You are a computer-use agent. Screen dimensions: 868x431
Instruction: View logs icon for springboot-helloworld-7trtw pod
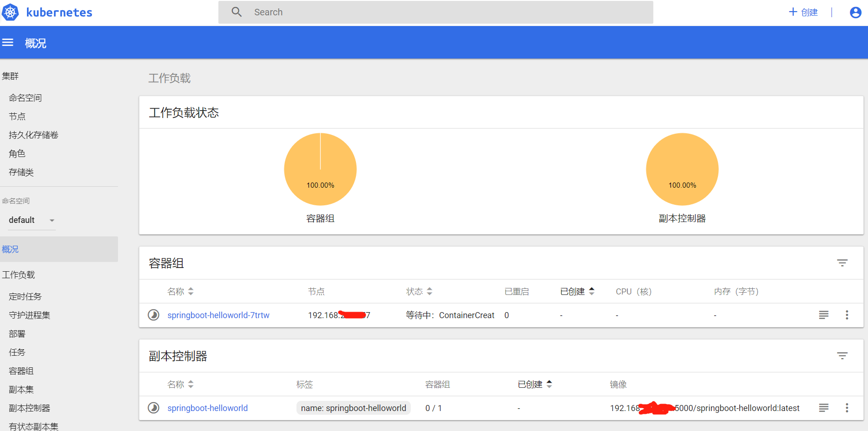coord(823,315)
